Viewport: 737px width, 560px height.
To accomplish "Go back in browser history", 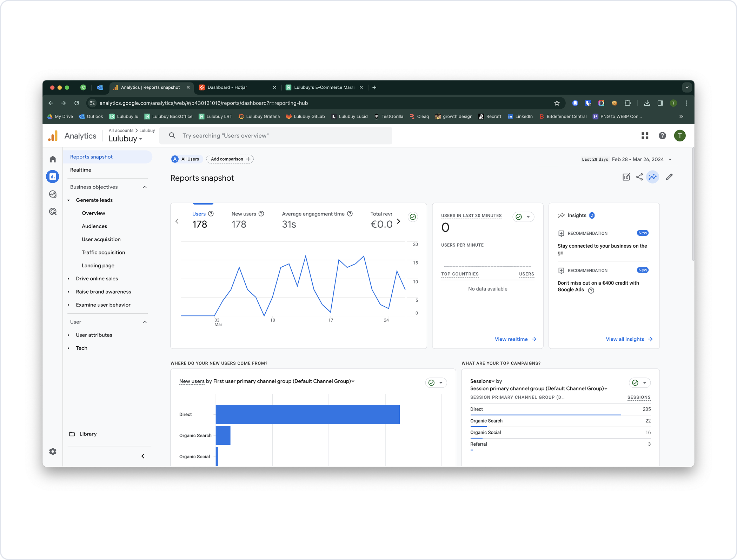I will [51, 103].
